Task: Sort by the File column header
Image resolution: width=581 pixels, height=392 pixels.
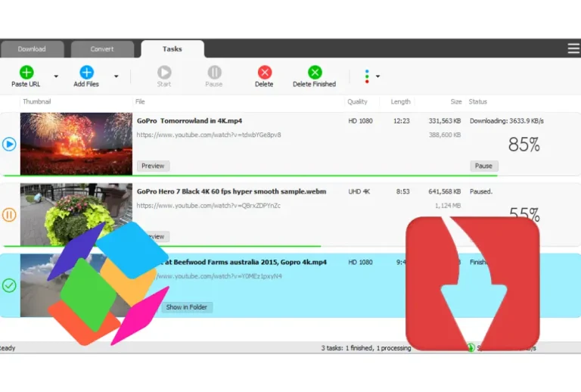Action: [140, 101]
